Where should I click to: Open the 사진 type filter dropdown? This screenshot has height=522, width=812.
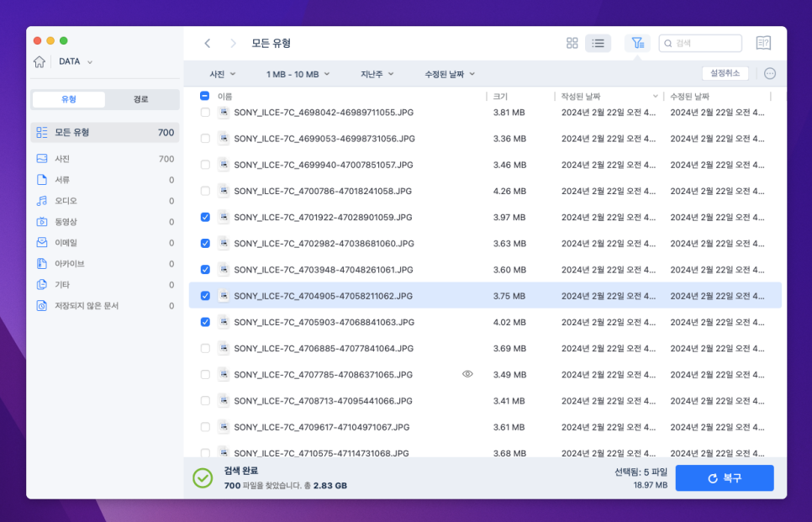coord(222,74)
